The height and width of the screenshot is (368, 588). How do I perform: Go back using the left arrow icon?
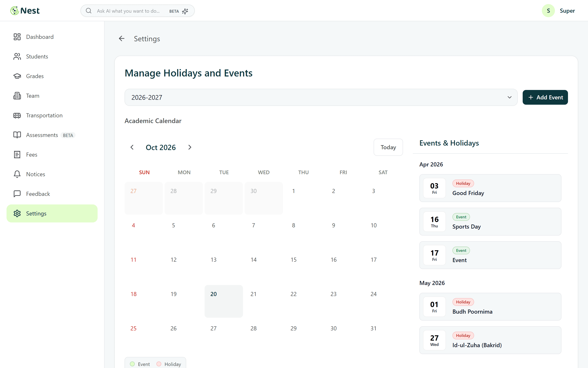click(x=121, y=38)
